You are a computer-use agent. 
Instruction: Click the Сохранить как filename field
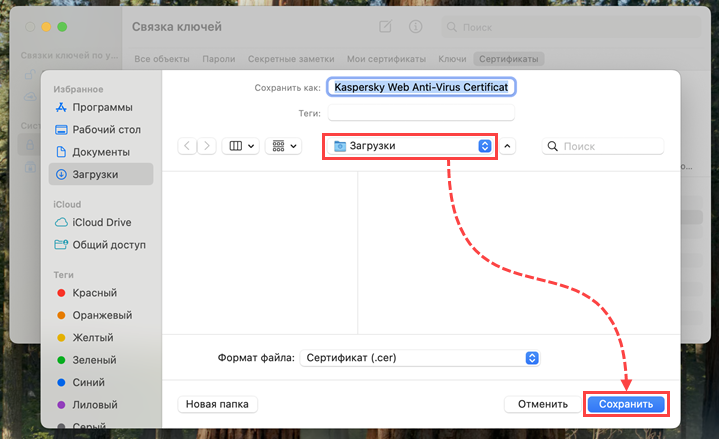(x=421, y=87)
